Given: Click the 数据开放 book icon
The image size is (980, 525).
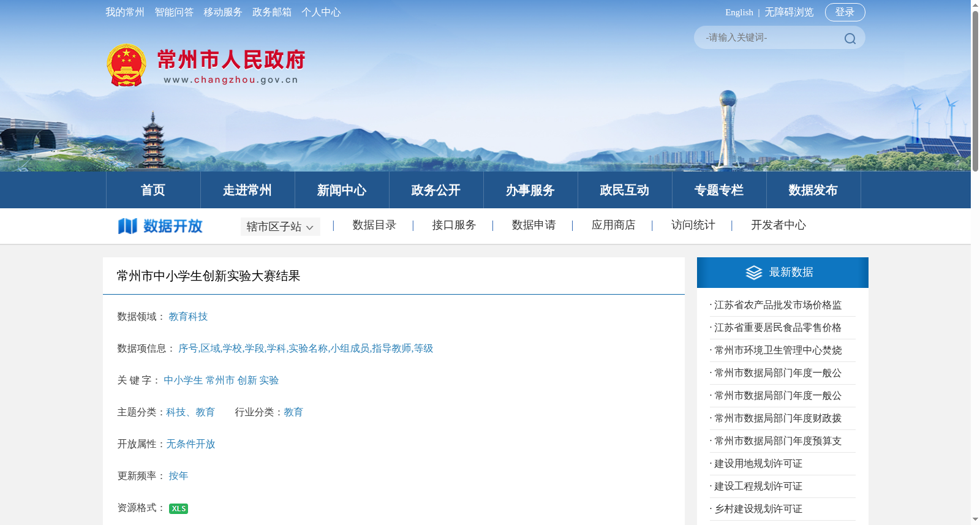Looking at the screenshot, I should pos(127,226).
